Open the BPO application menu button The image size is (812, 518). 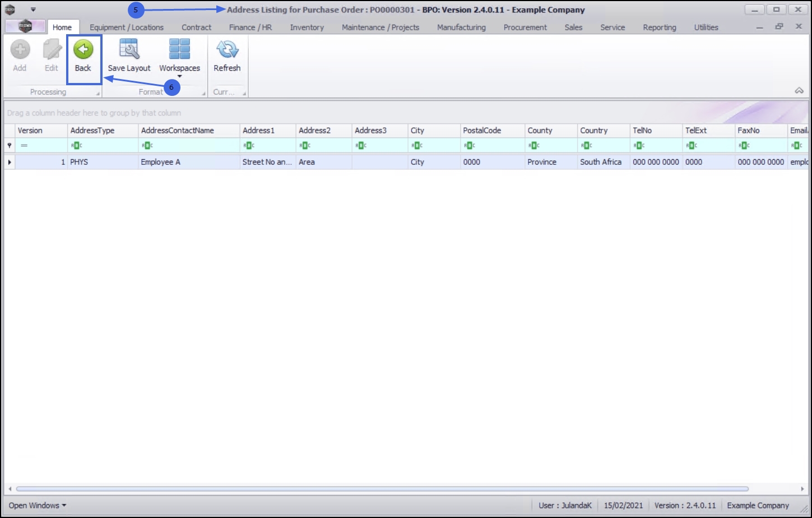pos(25,27)
